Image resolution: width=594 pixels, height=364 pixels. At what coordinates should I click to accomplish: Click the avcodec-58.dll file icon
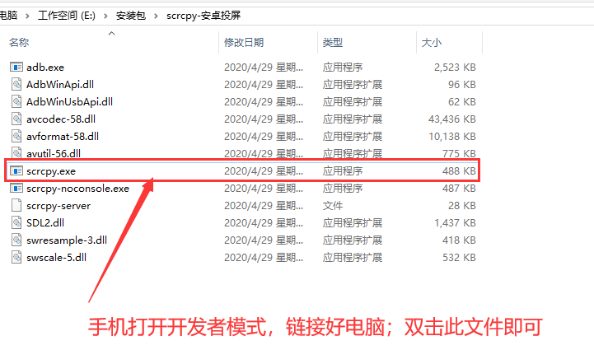pyautogui.click(x=16, y=119)
